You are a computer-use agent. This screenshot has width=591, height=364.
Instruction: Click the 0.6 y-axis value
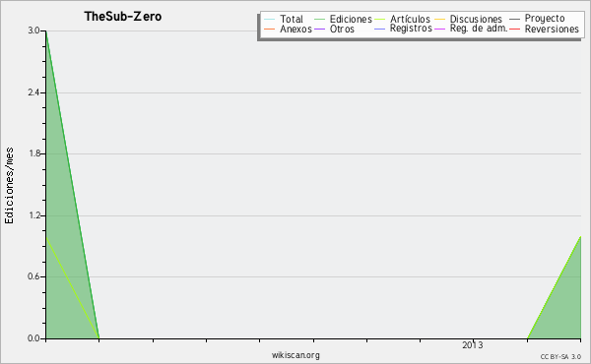point(33,276)
